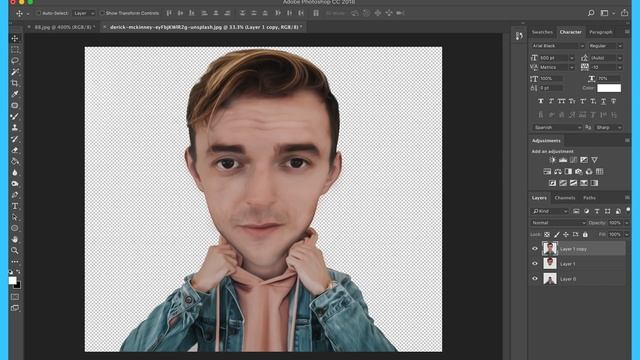Open the Spanish language dropdown
The width and height of the screenshot is (640, 360).
click(x=557, y=127)
